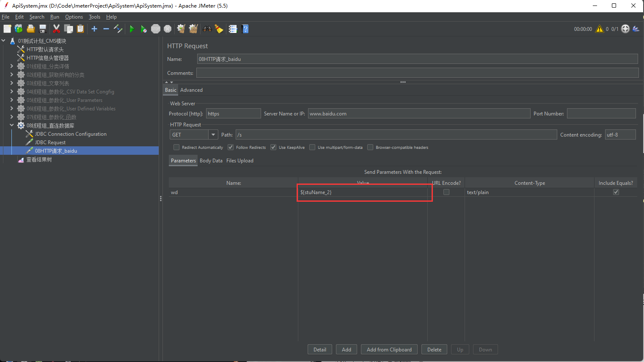Toggle Redirect Automatically checkbox

click(x=176, y=147)
